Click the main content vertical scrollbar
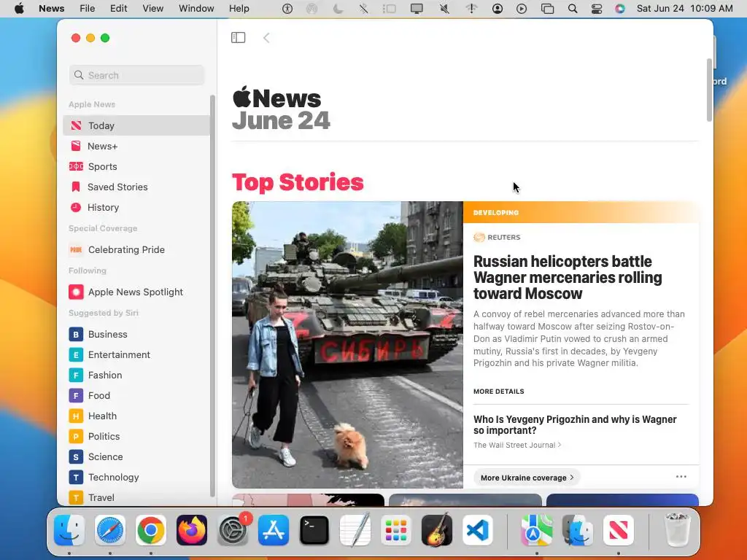The width and height of the screenshot is (747, 560). point(709,90)
